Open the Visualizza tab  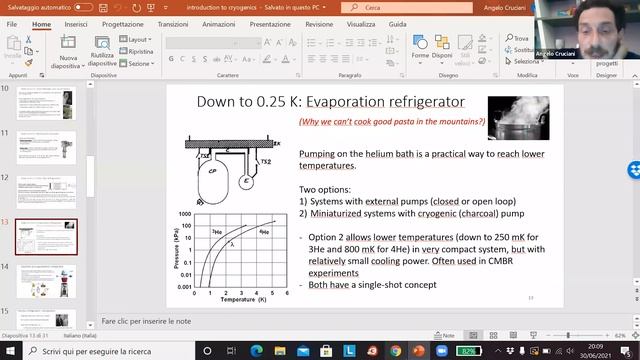tap(361, 24)
